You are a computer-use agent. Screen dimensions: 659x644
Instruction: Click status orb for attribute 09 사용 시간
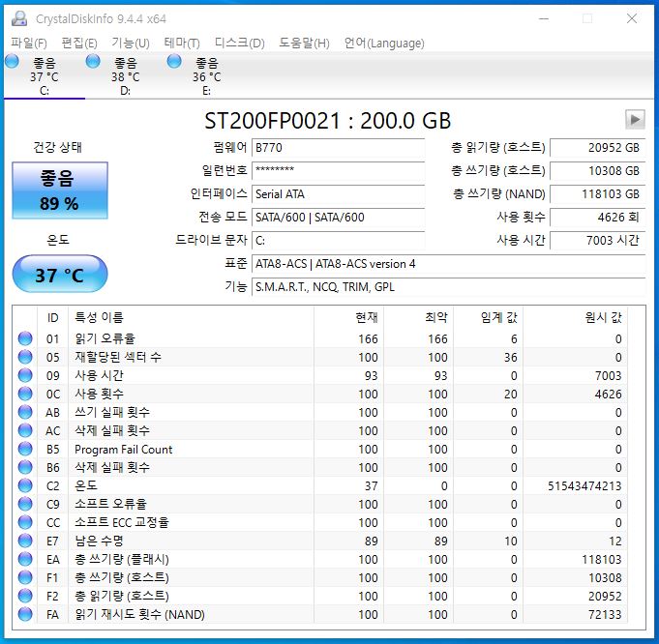25,375
